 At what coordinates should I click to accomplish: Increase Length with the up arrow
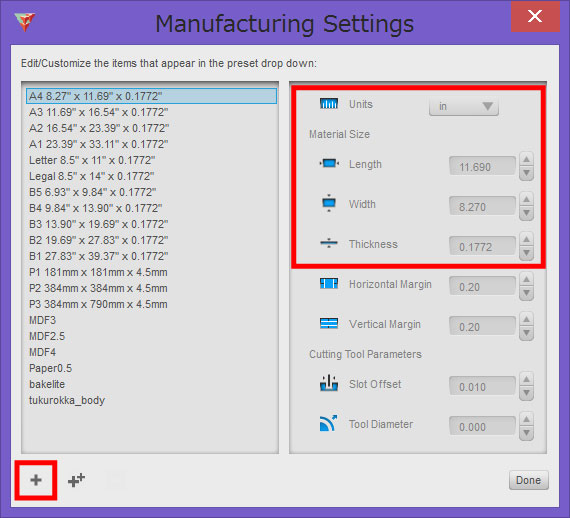pyautogui.click(x=526, y=159)
